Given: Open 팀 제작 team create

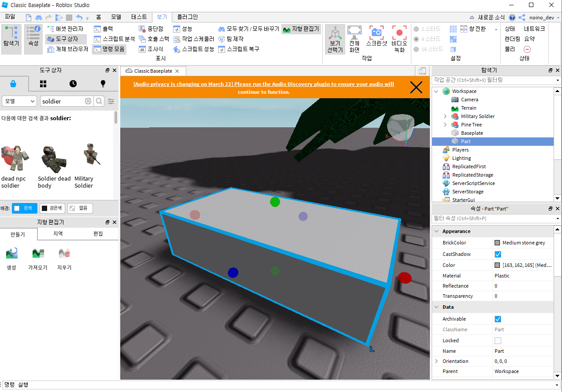Looking at the screenshot, I should point(231,39).
